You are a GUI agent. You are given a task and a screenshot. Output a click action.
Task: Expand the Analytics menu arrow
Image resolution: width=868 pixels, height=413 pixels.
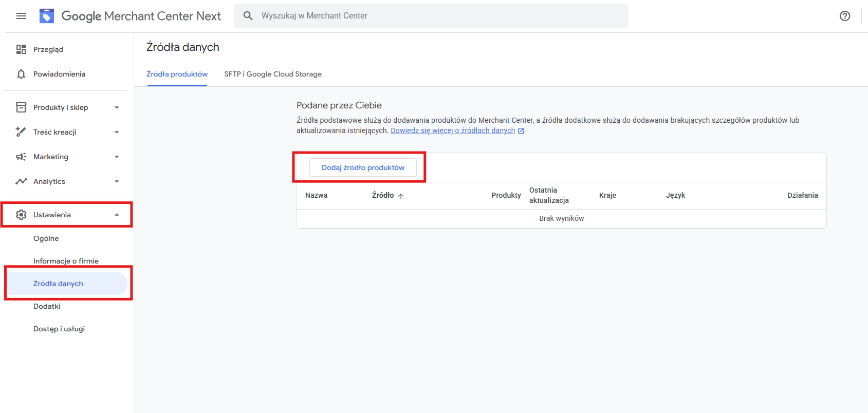(x=117, y=181)
